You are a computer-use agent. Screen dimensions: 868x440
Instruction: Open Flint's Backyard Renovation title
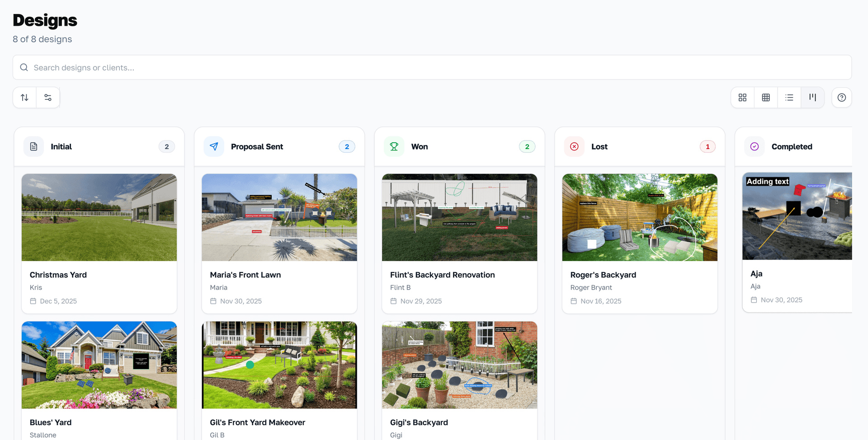pyautogui.click(x=442, y=275)
